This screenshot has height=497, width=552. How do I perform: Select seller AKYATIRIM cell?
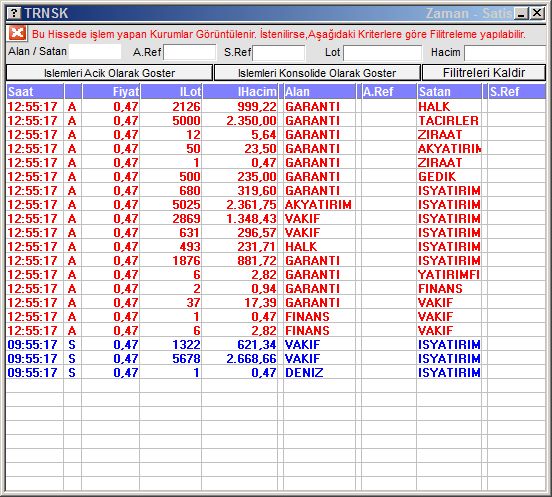pos(449,149)
